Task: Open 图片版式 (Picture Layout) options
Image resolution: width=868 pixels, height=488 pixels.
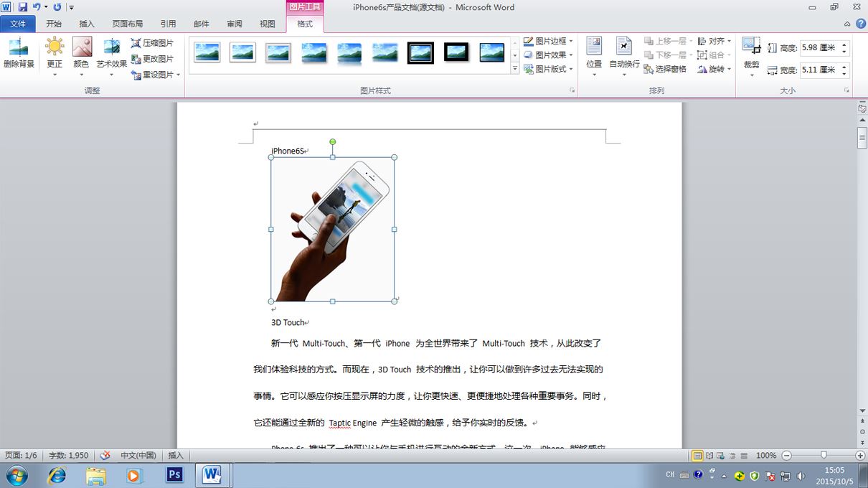Action: pyautogui.click(x=548, y=69)
